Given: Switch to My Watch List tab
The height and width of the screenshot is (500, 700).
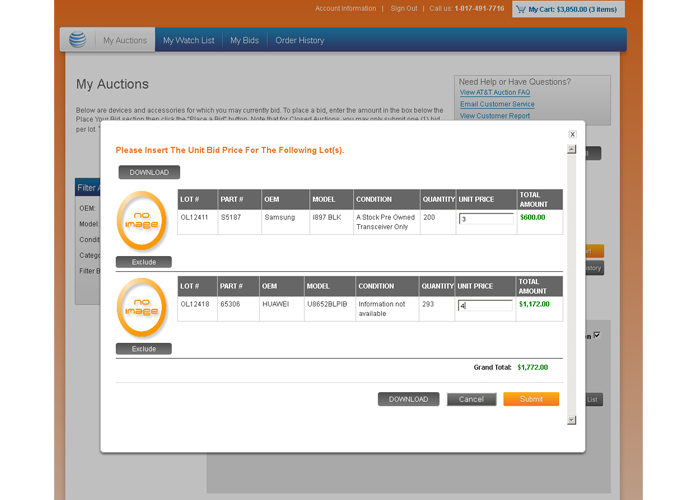Looking at the screenshot, I should point(188,40).
